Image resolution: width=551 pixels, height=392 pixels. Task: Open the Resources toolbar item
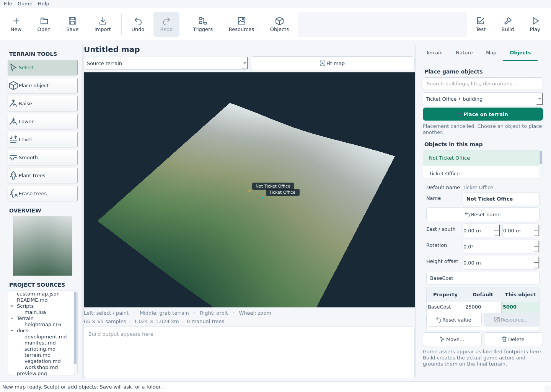(x=241, y=24)
